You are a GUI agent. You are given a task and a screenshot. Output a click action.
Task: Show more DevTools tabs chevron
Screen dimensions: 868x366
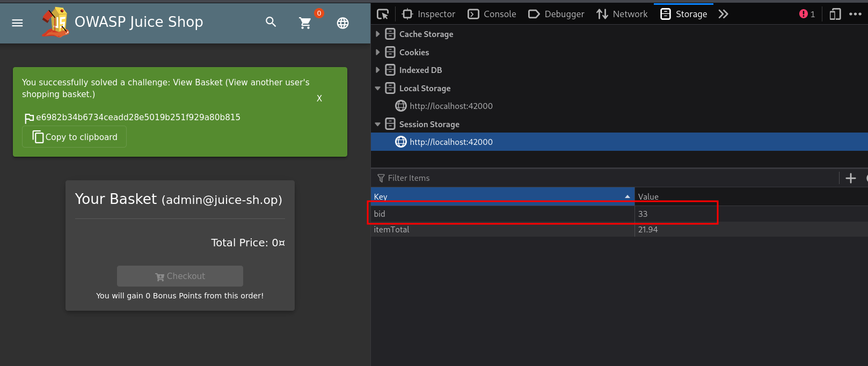723,14
